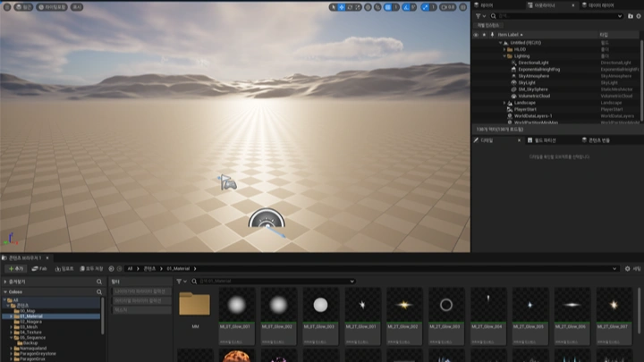Click the Save All button
Image resolution: width=644 pixels, height=362 pixels.
[x=92, y=268]
